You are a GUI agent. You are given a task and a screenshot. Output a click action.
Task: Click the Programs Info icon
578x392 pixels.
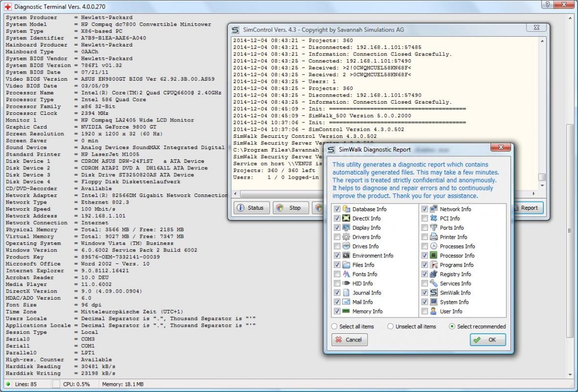434,264
